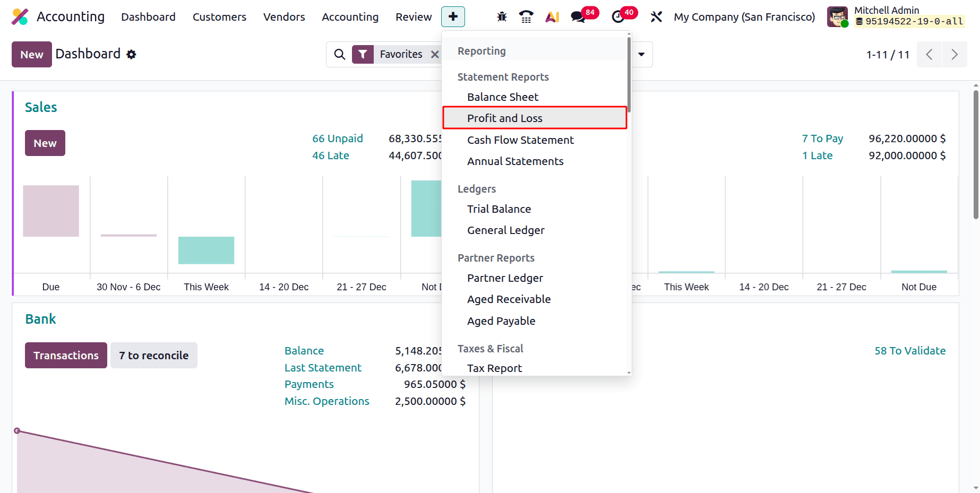Open the Reporting plus dropdown menu

tap(453, 16)
